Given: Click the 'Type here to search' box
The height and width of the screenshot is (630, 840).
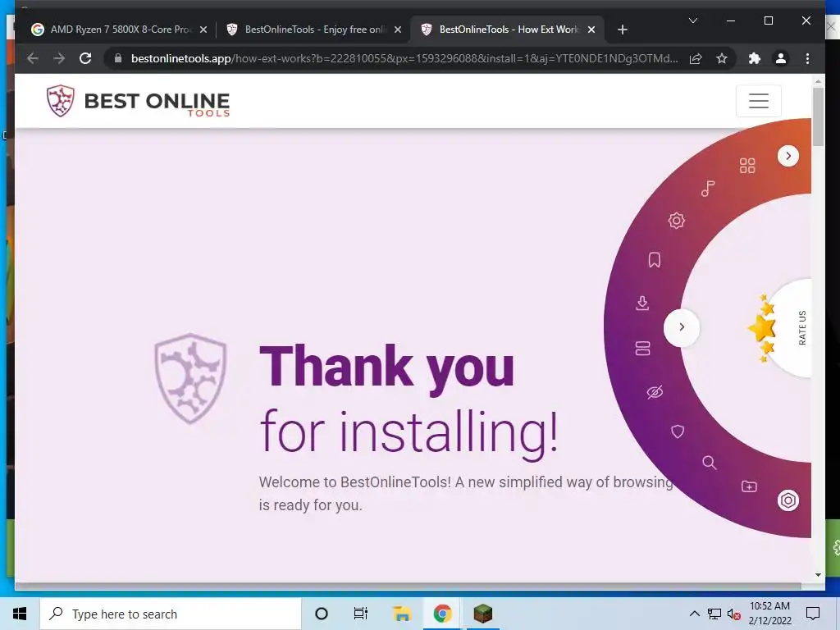Looking at the screenshot, I should (171, 614).
